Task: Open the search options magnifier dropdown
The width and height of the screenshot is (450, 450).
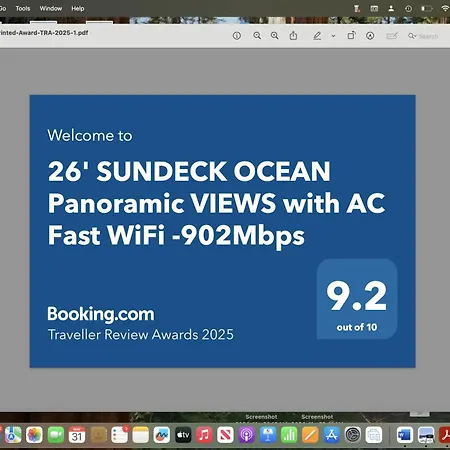Action: click(412, 36)
